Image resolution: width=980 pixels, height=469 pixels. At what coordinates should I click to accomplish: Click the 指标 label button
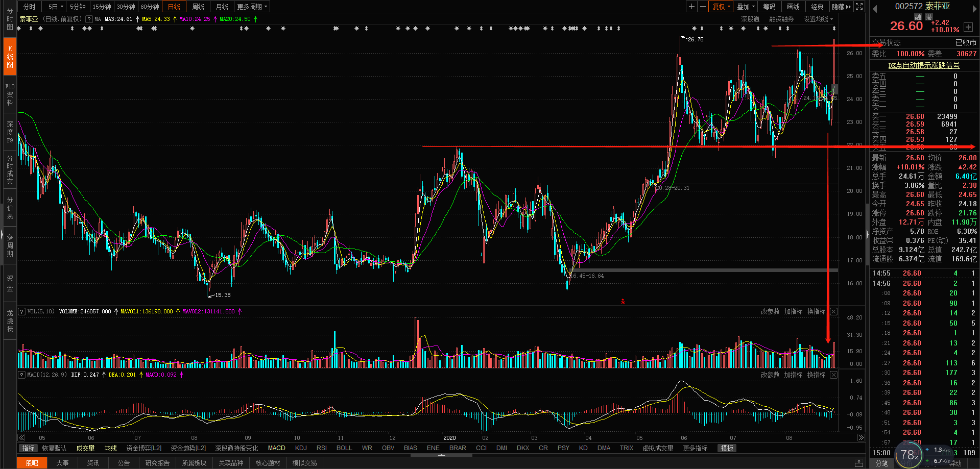pyautogui.click(x=29, y=448)
